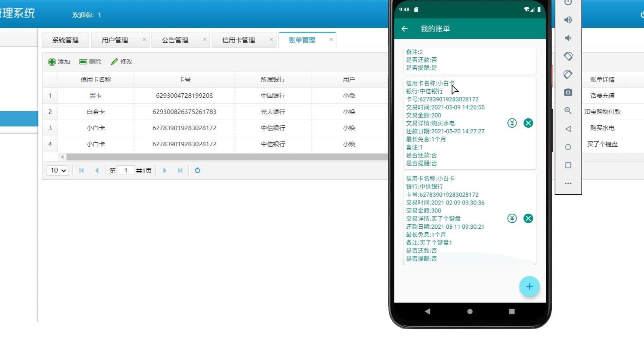Switch to 系统管理 tab
The height and width of the screenshot is (362, 644).
(66, 40)
